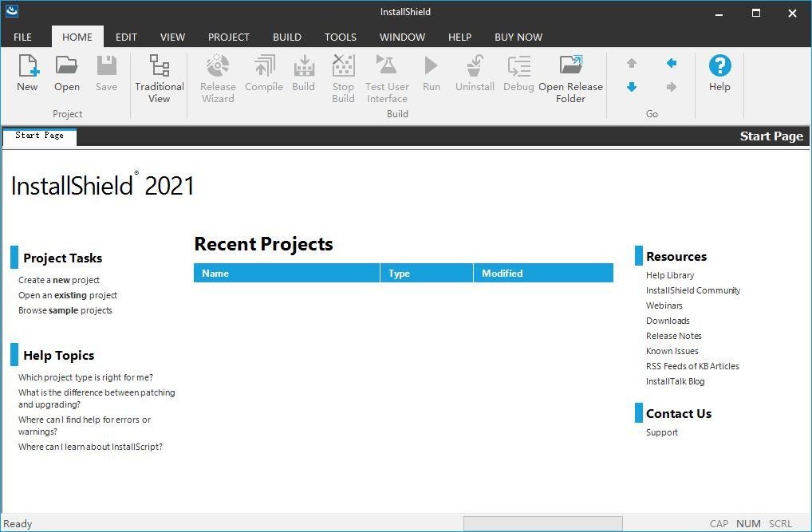
Task: Open RSS Feeds of KB Articles link
Action: (x=692, y=366)
